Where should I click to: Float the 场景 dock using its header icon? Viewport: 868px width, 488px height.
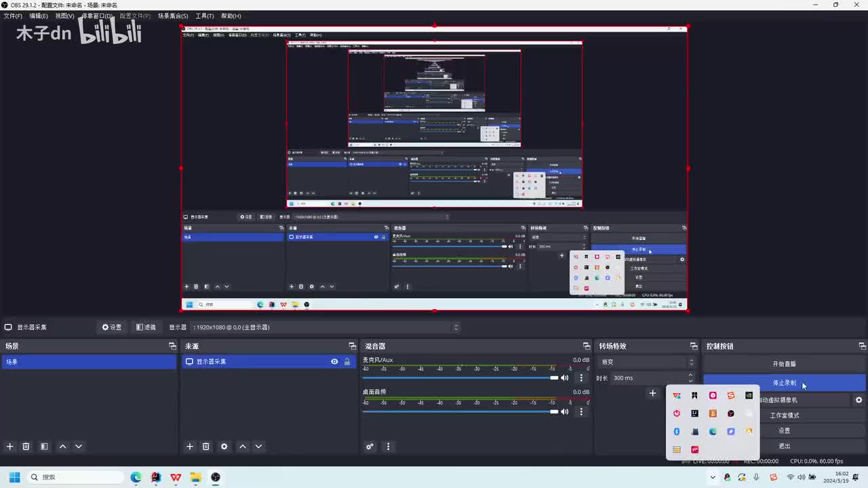[172, 346]
